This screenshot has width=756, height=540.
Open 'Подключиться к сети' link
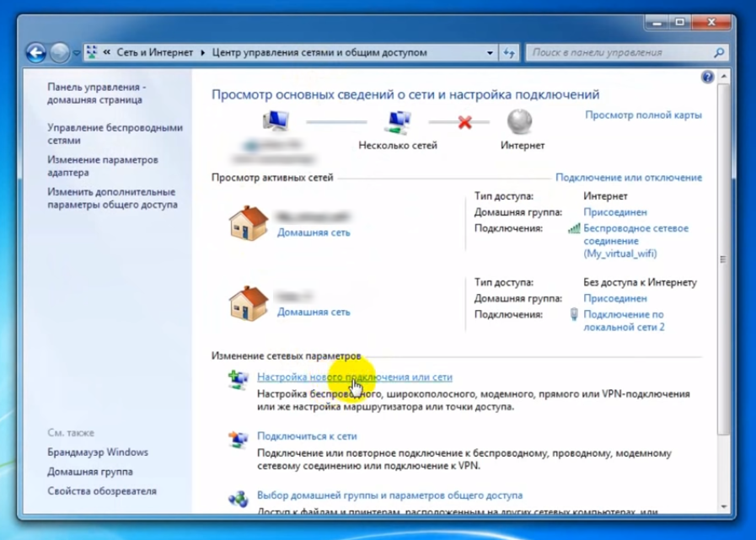307,436
